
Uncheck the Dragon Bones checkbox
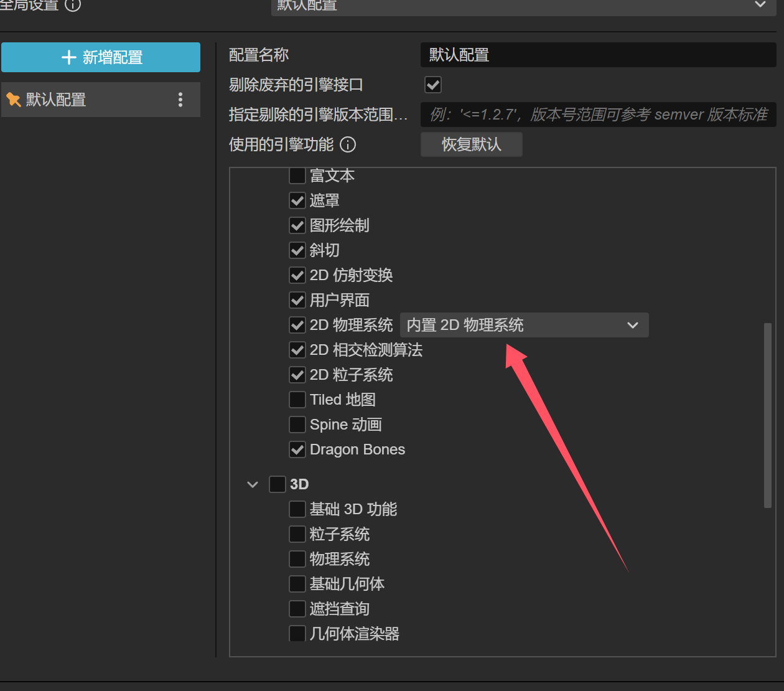tap(297, 449)
